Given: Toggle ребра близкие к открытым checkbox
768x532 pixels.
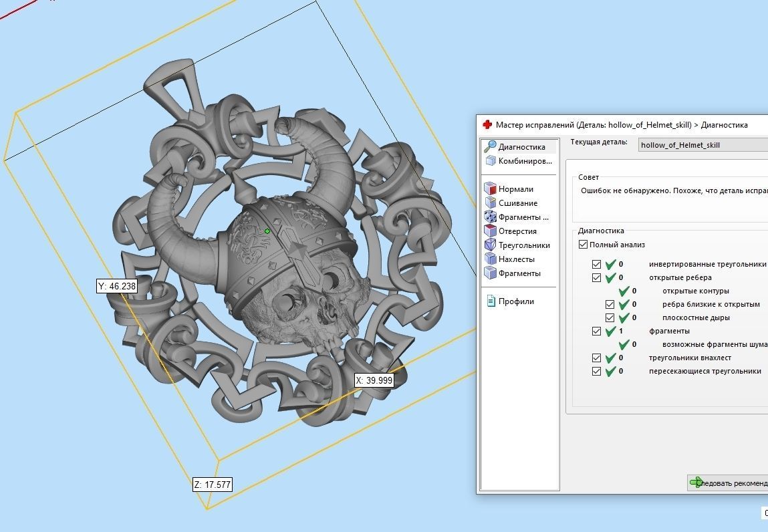Looking at the screenshot, I should 610,304.
